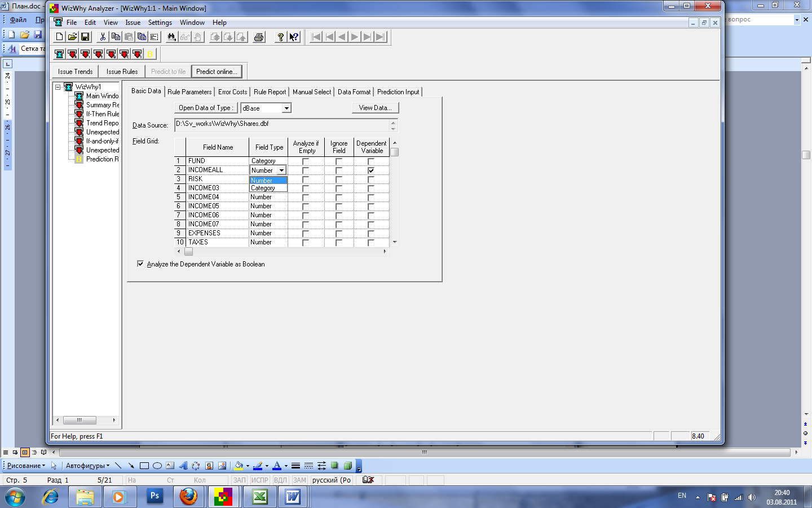Click the Copy icon in WizWhy toolbar

click(116, 37)
